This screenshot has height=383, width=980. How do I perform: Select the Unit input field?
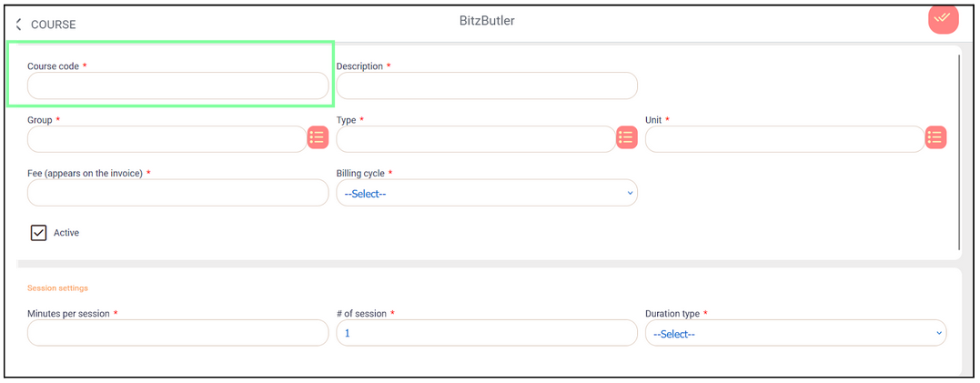(784, 139)
